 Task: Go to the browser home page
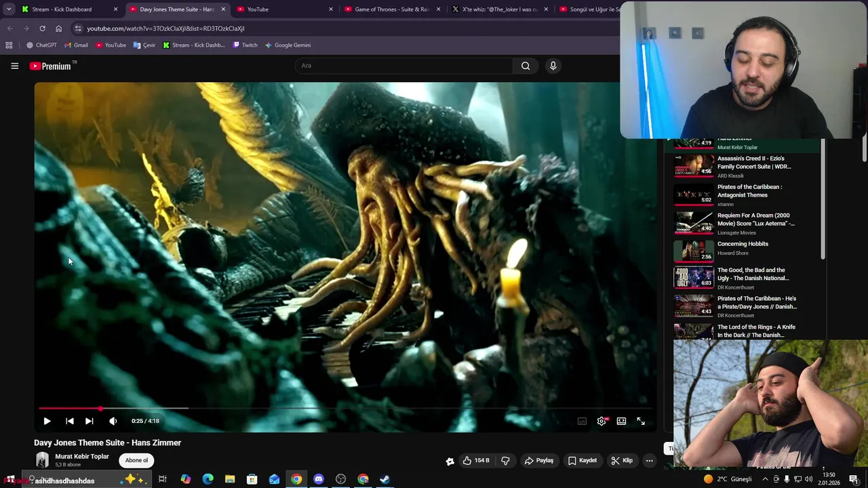click(58, 28)
